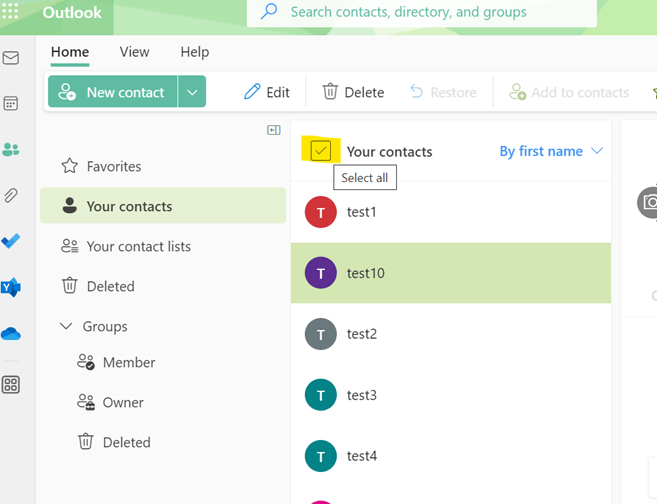Collapse the navigation pane icon
Screen dimensions: 657x504
[x=274, y=130]
